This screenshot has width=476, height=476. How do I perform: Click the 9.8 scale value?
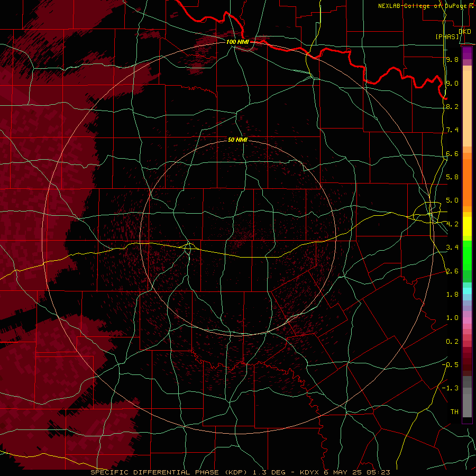coord(452,59)
